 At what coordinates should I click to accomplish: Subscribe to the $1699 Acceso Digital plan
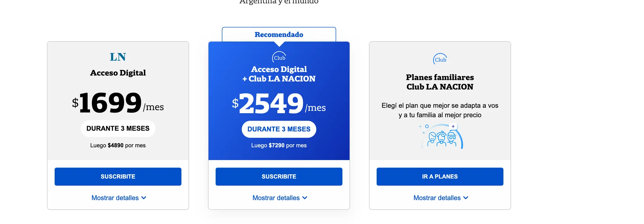(118, 176)
